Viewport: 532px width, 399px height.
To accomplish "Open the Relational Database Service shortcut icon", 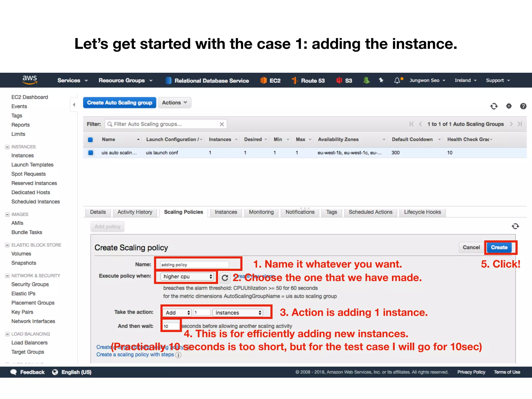I will pyautogui.click(x=168, y=81).
